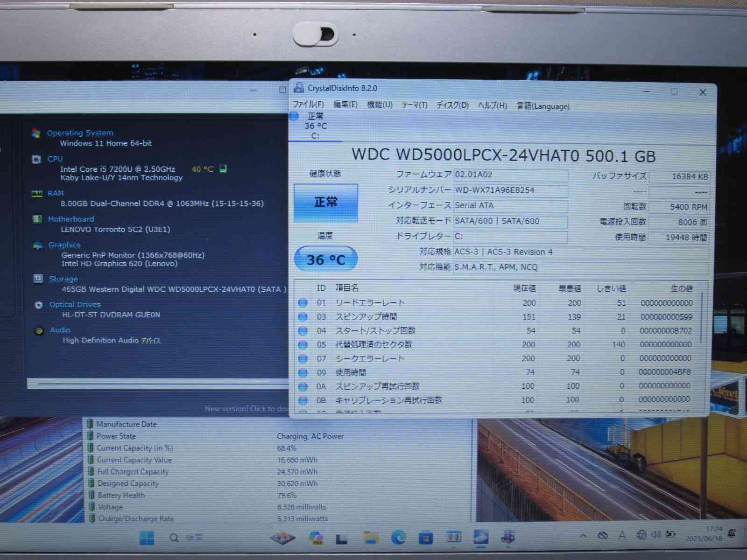Open Microsoft Store from the taskbar
747x560 pixels.
click(425, 538)
